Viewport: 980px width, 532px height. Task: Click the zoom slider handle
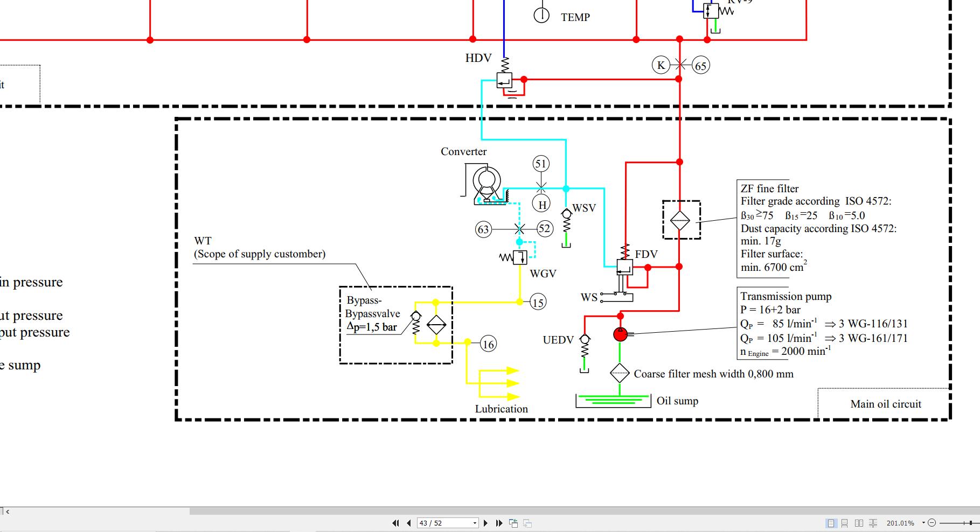(971, 523)
